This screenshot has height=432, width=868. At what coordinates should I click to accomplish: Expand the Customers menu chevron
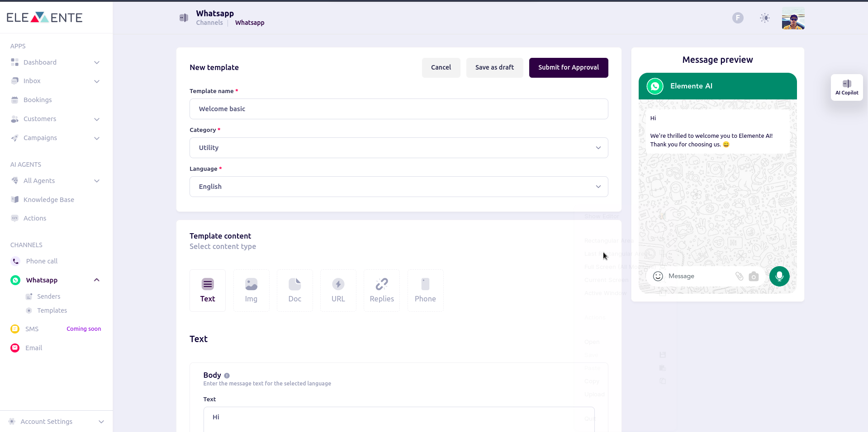pos(97,119)
